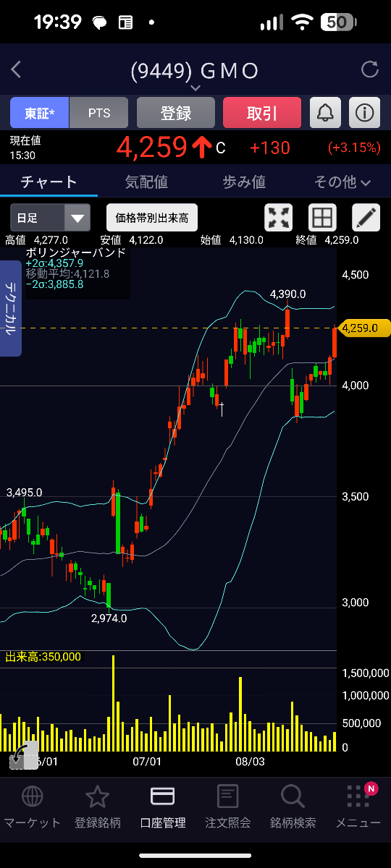Open the テクニカル side panel
Screen dimensions: 391x868
[x=11, y=308]
